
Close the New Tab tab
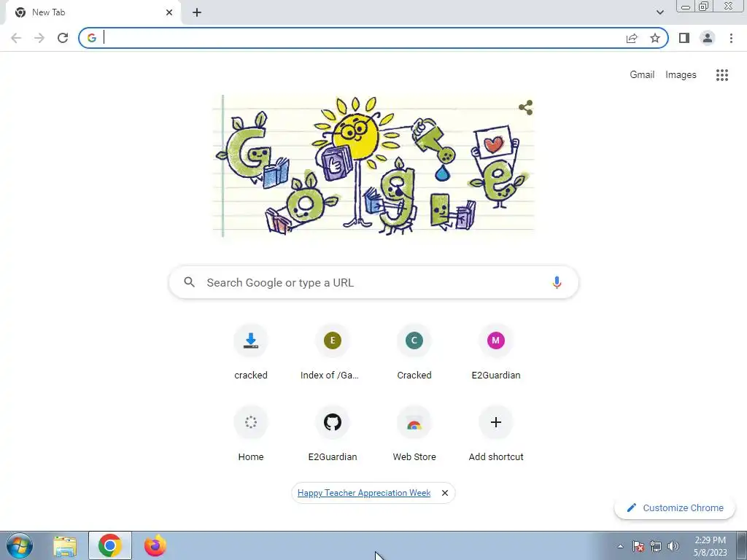point(169,12)
